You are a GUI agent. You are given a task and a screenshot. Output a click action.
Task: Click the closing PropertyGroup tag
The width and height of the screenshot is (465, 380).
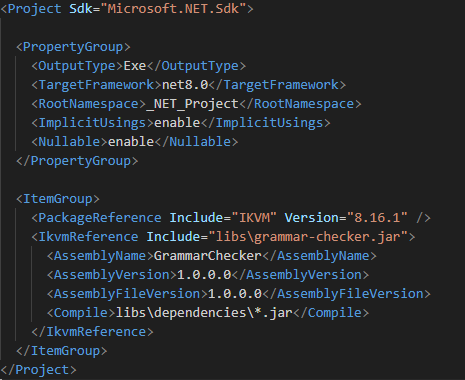(x=77, y=161)
